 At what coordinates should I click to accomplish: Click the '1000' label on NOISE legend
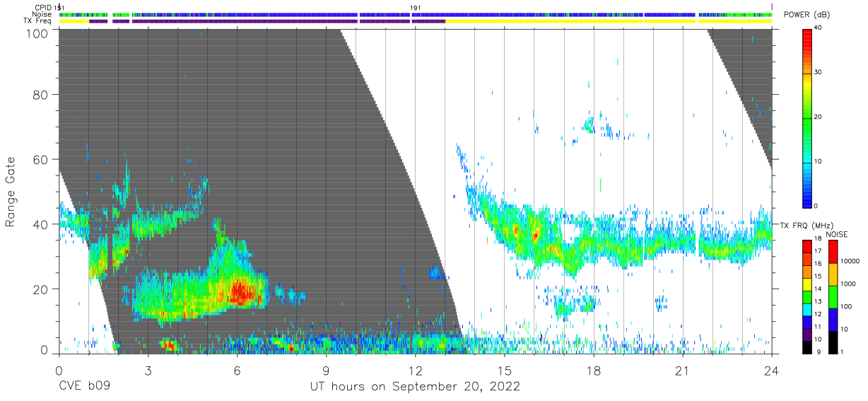[848, 284]
